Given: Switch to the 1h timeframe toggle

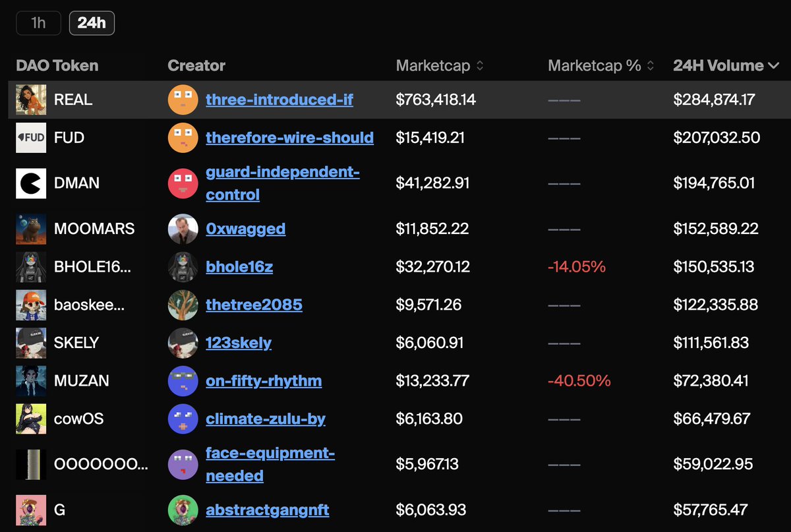Looking at the screenshot, I should pyautogui.click(x=38, y=23).
